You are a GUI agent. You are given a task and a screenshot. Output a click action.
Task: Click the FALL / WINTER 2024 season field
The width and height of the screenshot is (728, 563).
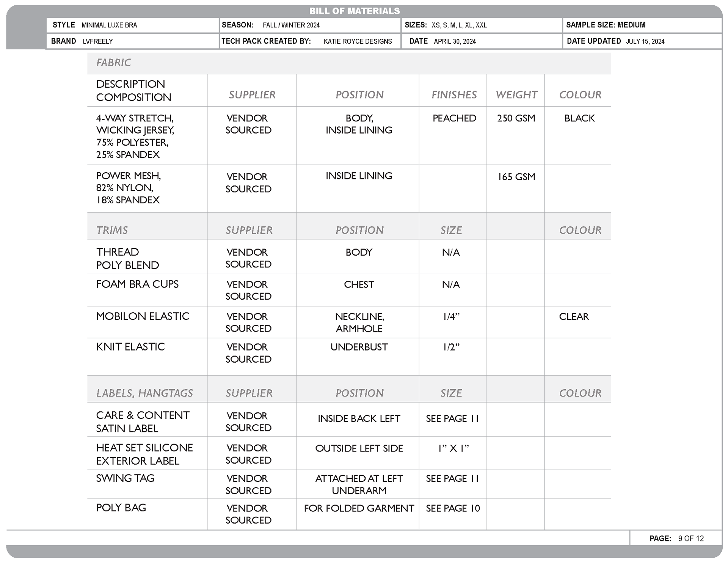pyautogui.click(x=291, y=25)
